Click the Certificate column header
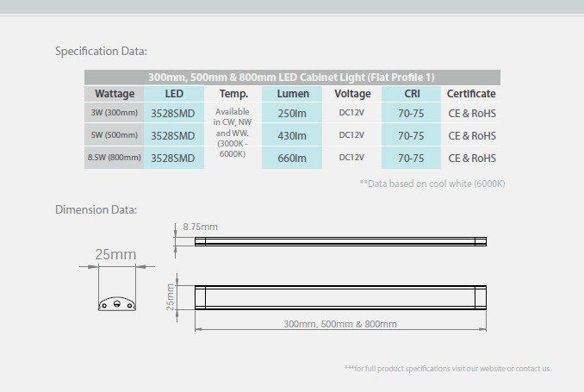584x392 pixels. pyautogui.click(x=471, y=94)
